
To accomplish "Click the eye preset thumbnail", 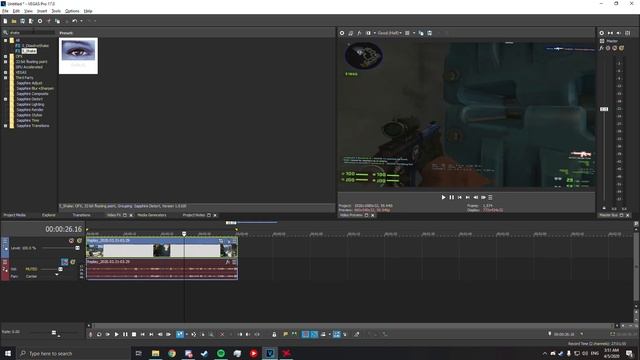I will click(x=78, y=56).
